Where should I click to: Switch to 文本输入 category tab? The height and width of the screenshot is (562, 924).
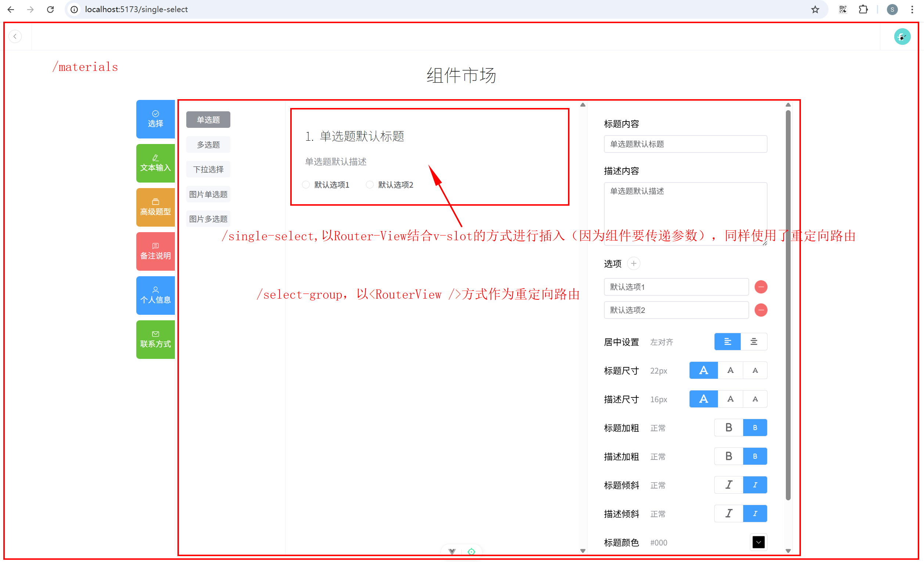click(155, 163)
